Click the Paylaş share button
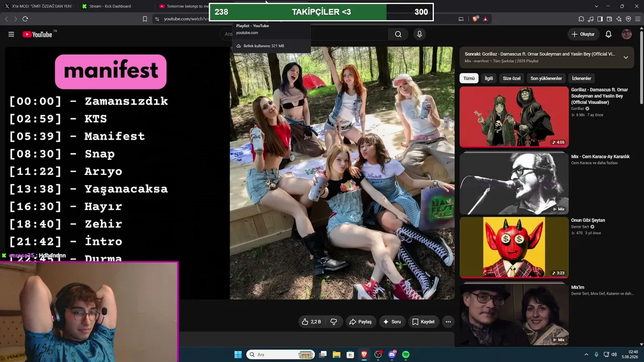Viewport: 644px width, 362px height. [x=360, y=322]
